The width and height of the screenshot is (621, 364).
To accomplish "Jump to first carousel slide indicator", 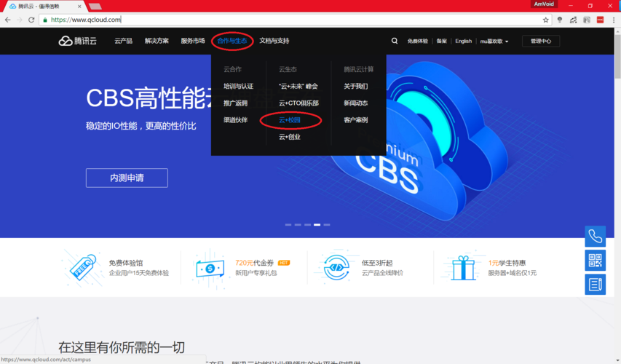I will 288,224.
